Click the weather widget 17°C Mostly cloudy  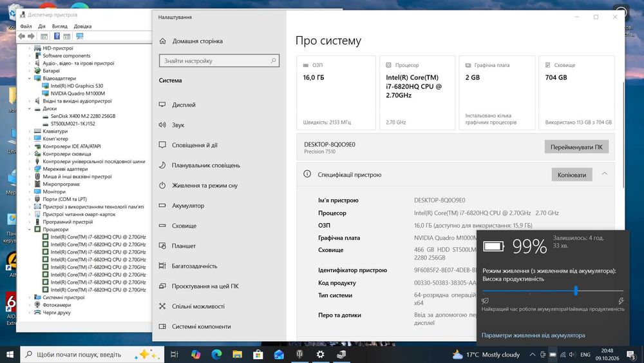click(x=486, y=355)
